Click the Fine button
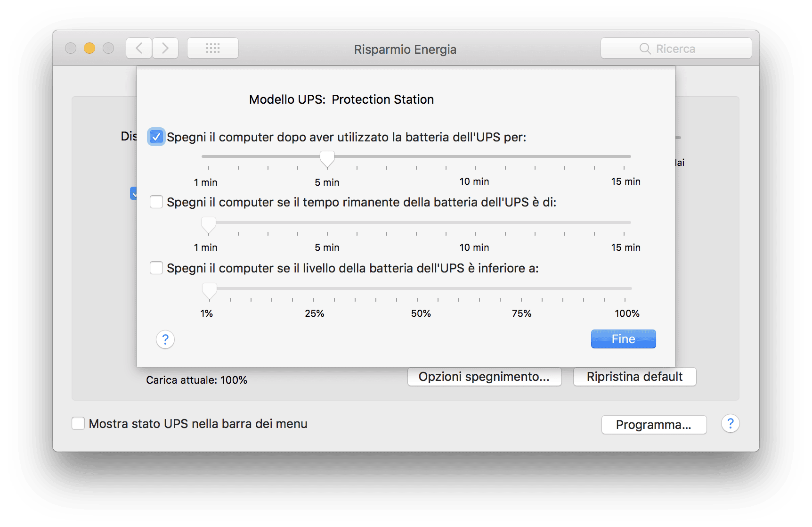812x527 pixels. click(x=623, y=339)
